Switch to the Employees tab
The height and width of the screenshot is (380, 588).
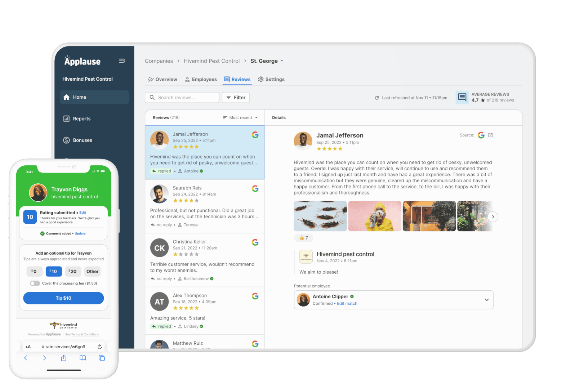tap(201, 79)
